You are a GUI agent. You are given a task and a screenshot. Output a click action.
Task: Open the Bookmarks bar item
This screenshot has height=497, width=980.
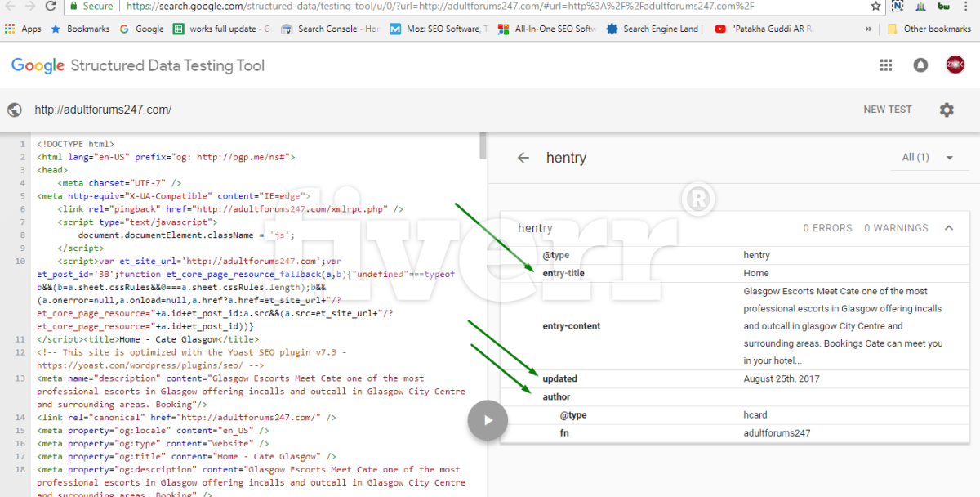[x=80, y=29]
